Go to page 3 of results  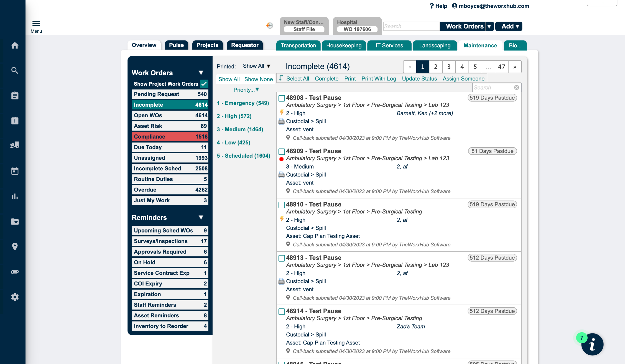[449, 67]
